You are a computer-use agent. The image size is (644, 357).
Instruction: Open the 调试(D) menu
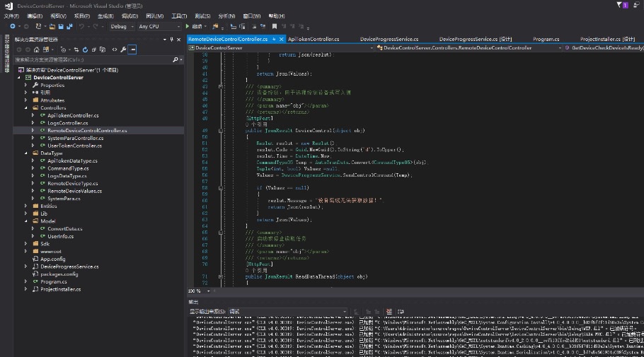(x=130, y=16)
